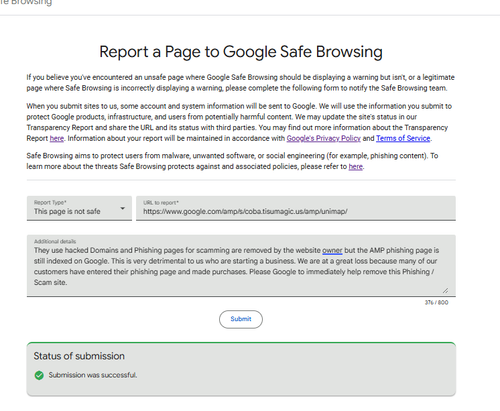Click the 'Report a Page to Google Safe Browsing' title

pyautogui.click(x=241, y=52)
